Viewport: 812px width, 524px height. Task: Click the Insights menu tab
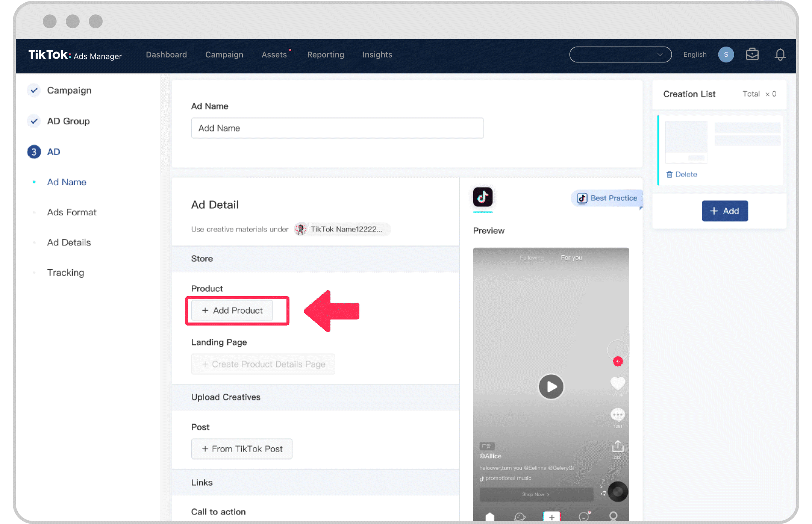pos(377,55)
